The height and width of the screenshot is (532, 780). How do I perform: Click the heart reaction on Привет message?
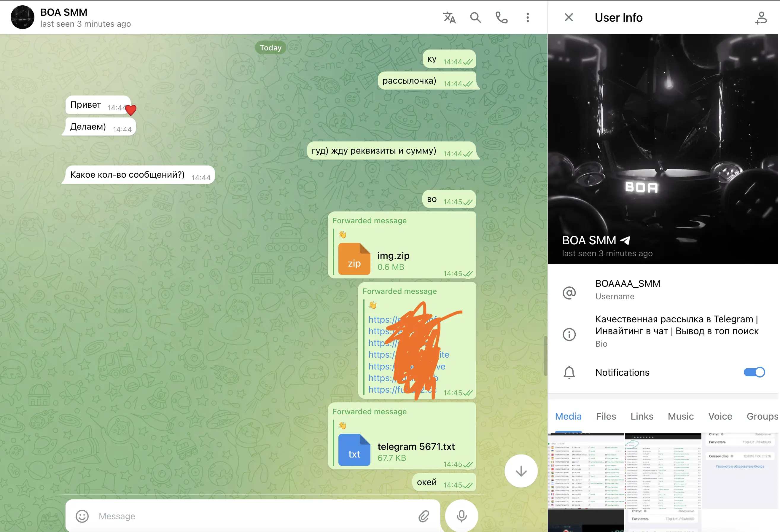(x=130, y=110)
